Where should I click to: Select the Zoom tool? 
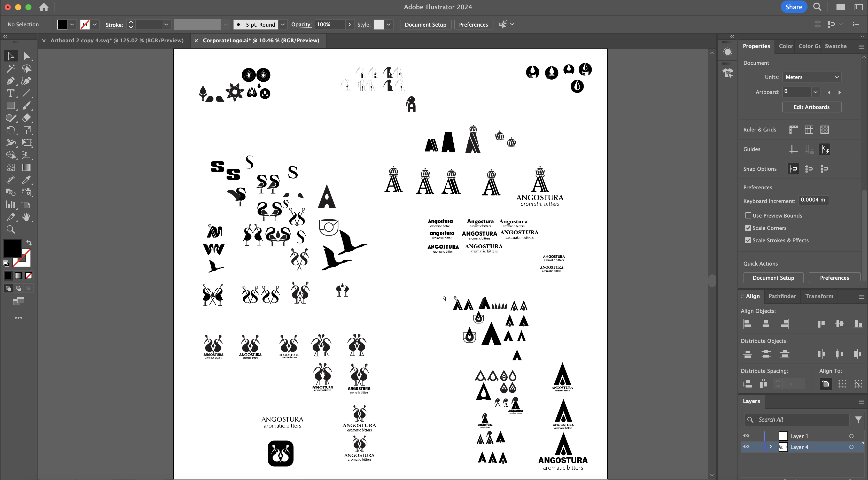(x=10, y=230)
